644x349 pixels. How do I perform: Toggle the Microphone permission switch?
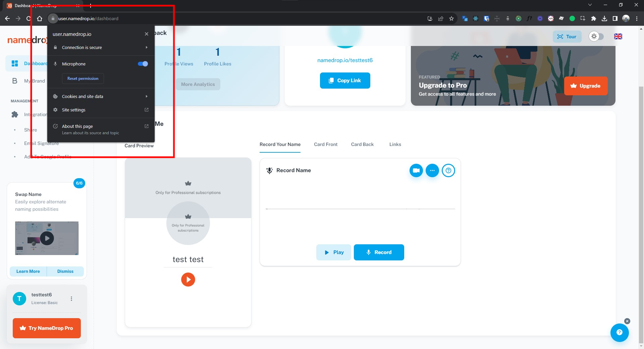[x=143, y=64]
